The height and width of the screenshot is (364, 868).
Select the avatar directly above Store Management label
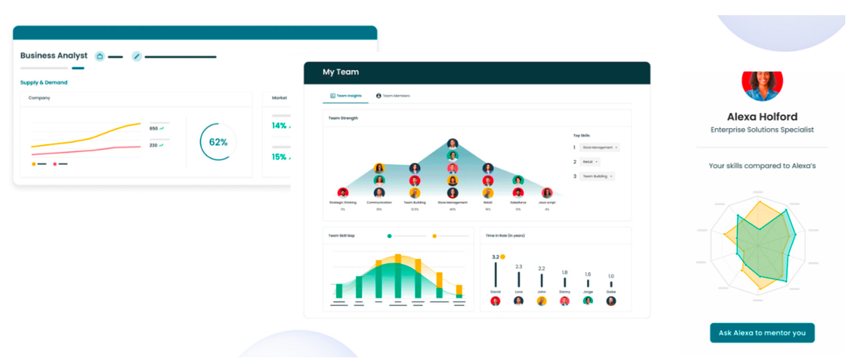click(x=452, y=192)
